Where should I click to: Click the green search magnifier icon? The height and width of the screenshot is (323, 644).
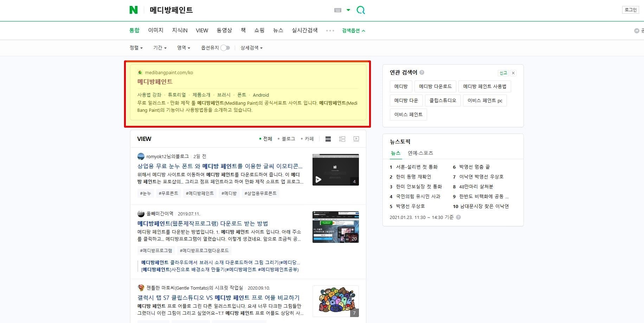[x=361, y=10]
